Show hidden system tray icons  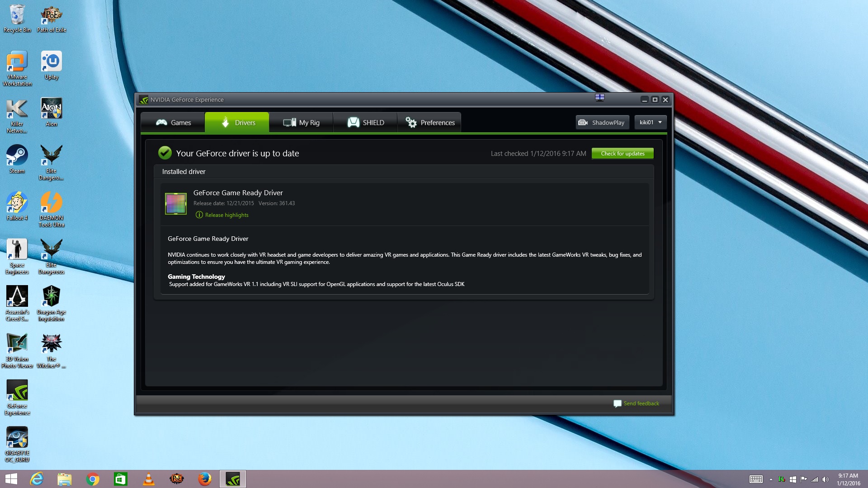click(771, 479)
